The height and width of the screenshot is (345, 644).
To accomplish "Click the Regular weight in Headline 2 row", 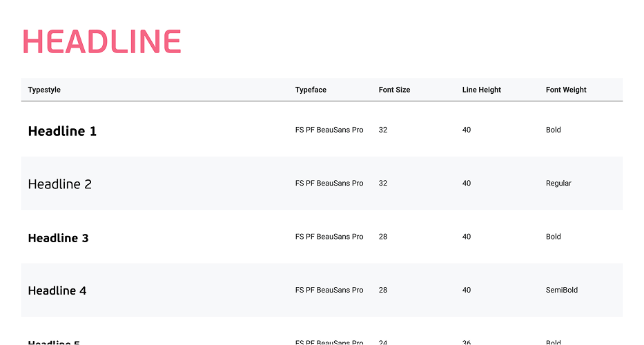I will click(558, 183).
